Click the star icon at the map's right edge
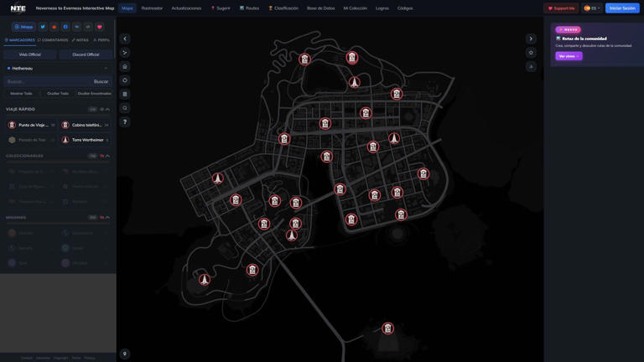The height and width of the screenshot is (362, 644). pos(531,53)
